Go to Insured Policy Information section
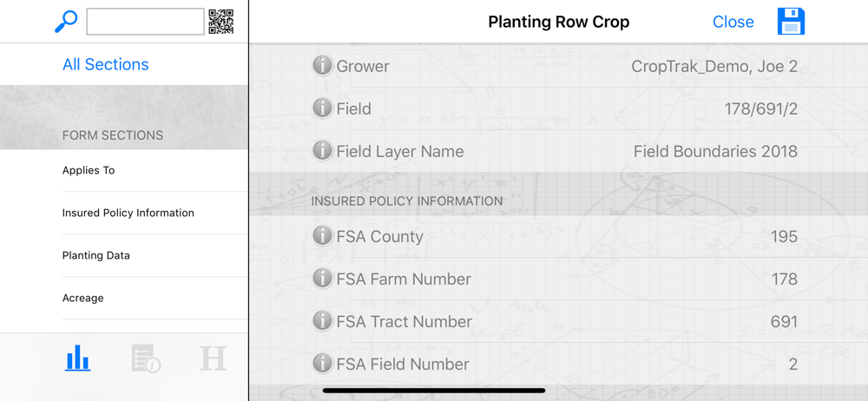 click(x=128, y=213)
